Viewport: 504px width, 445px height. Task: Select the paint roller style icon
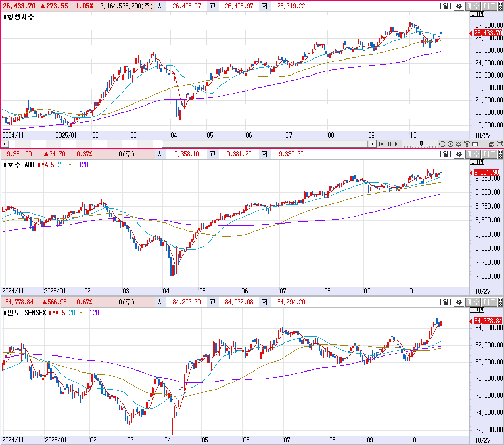pyautogui.click(x=467, y=144)
